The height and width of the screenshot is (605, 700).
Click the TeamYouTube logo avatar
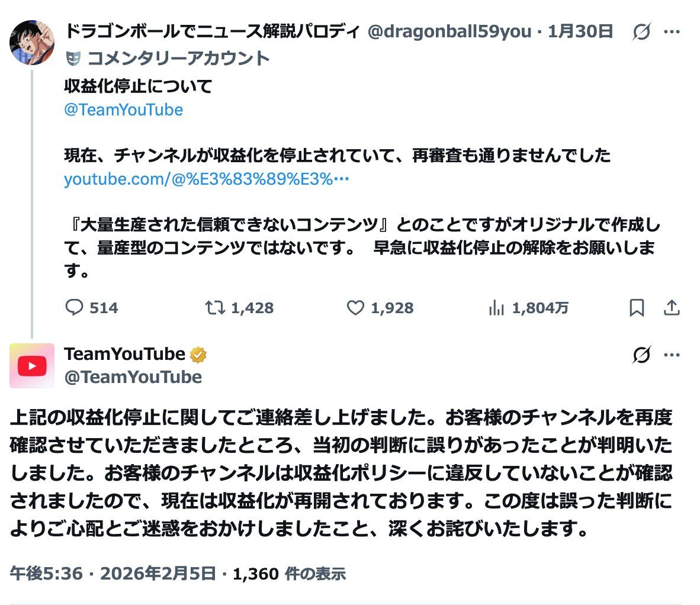click(x=32, y=366)
